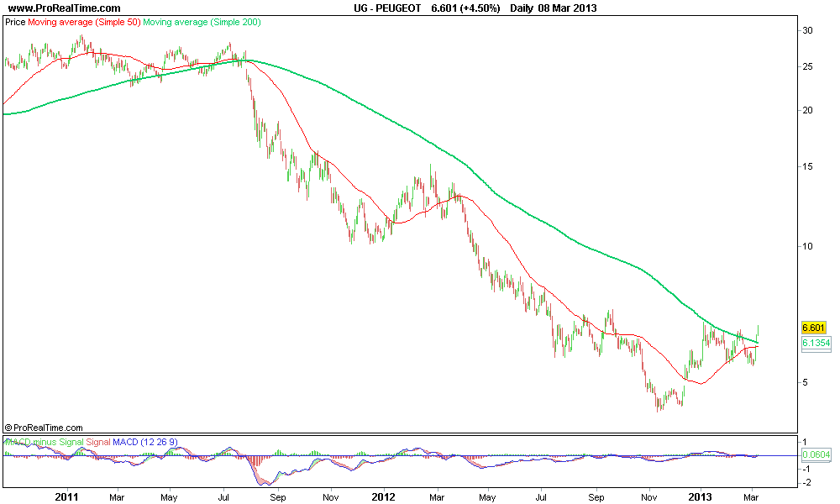Click the 1 MACD axis label
Viewport: 840px width, 504px height.
tap(806, 442)
